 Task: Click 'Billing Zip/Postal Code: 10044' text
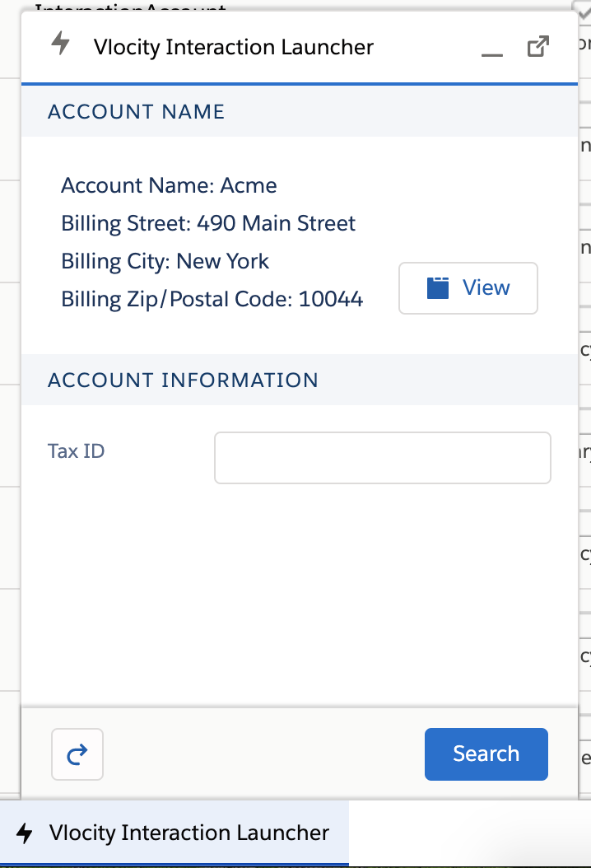[x=212, y=300]
